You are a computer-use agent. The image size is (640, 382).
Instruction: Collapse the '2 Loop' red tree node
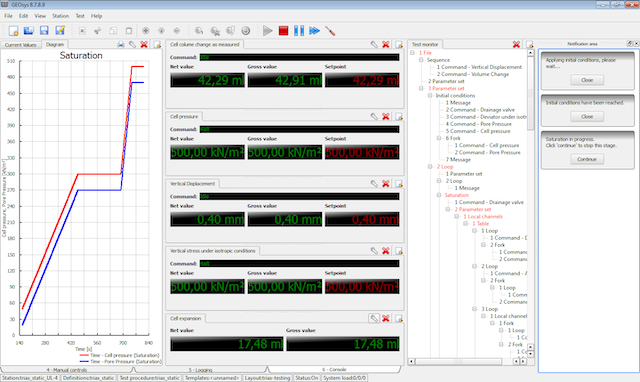point(430,167)
